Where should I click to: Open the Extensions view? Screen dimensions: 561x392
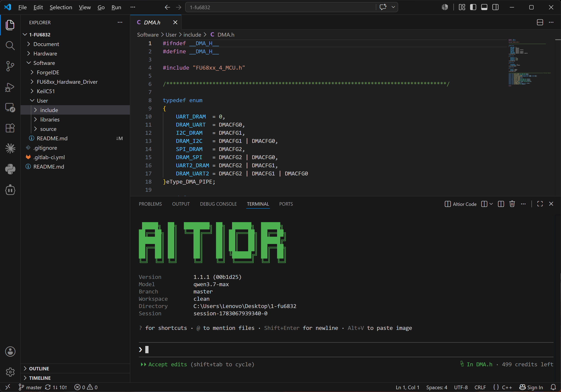tap(10, 128)
